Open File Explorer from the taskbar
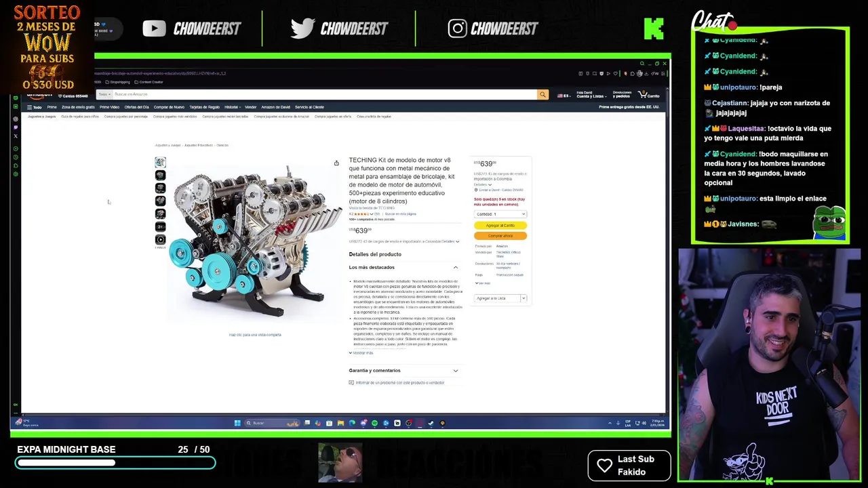The height and width of the screenshot is (488, 868). point(340,423)
